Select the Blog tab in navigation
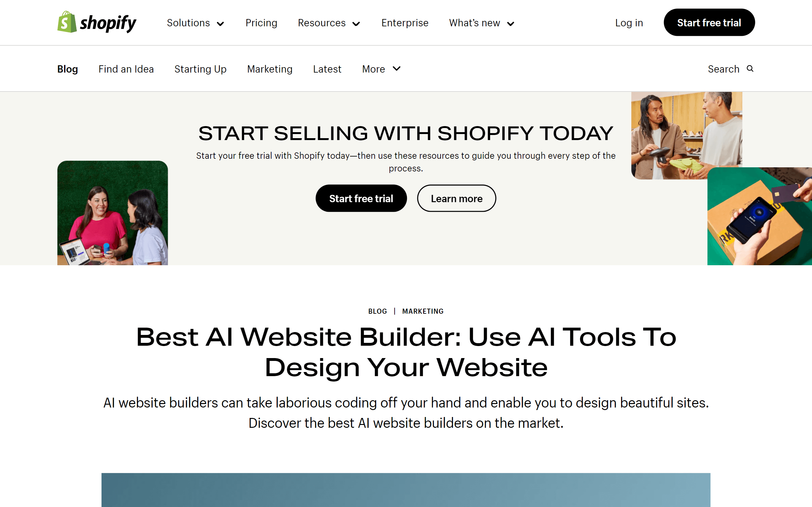The image size is (812, 507). tap(67, 69)
